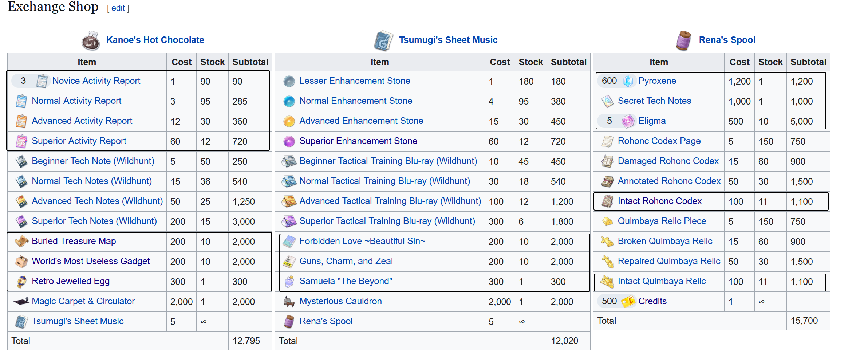This screenshot has width=868, height=357.
Task: Follow the Secret Tech Notes link
Action: click(x=654, y=101)
